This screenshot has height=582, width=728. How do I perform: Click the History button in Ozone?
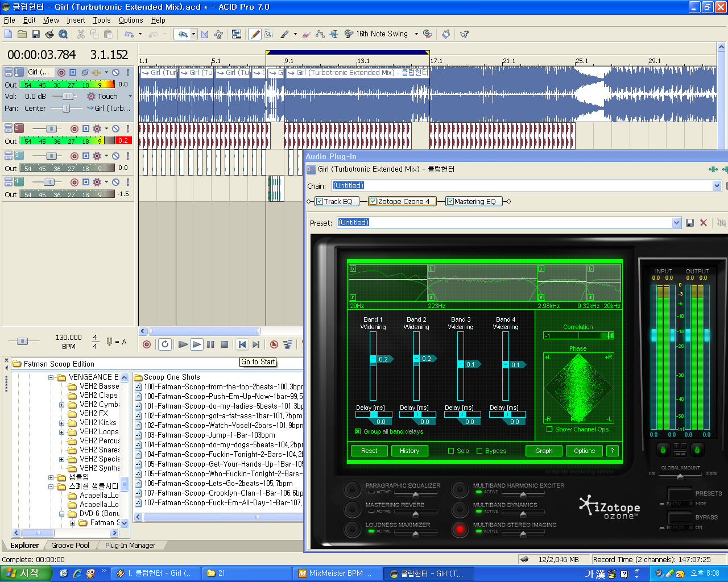click(409, 451)
